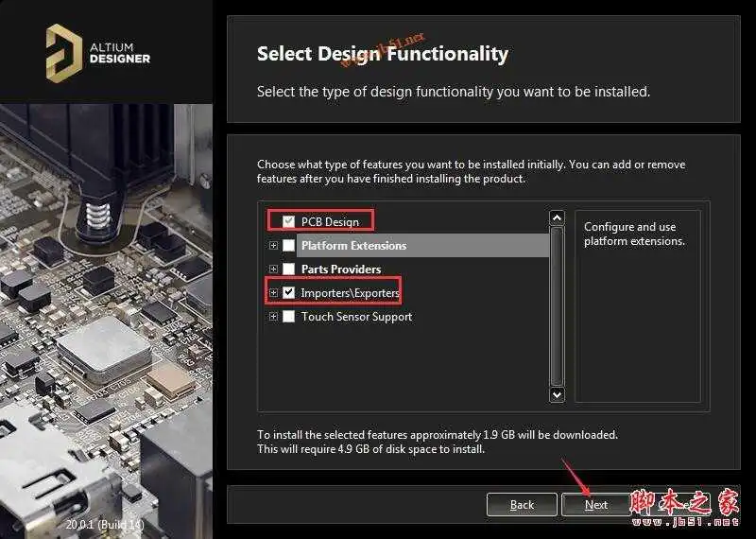This screenshot has height=539, width=756.
Task: Click the feature description pane
Action: tap(637, 312)
